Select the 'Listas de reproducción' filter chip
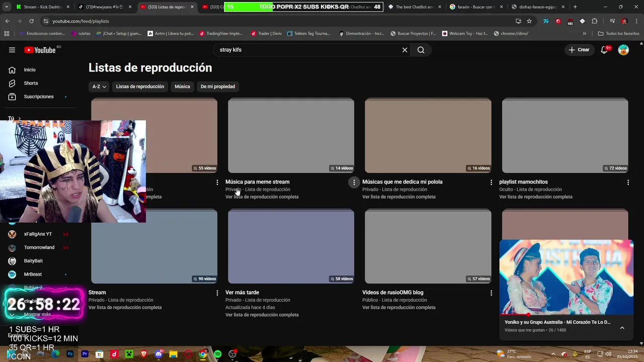This screenshot has height=362, width=644. [x=140, y=86]
